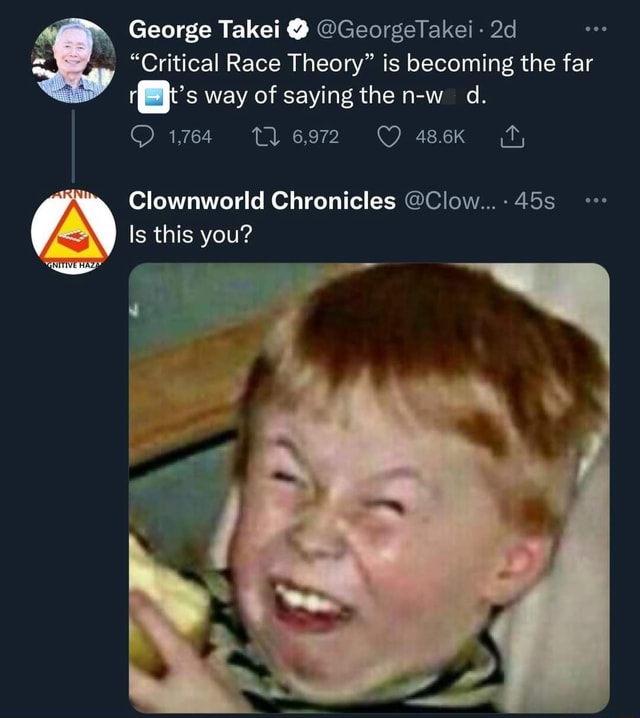View the 48.6K likes count
Screen dimensions: 640x718
click(x=440, y=137)
